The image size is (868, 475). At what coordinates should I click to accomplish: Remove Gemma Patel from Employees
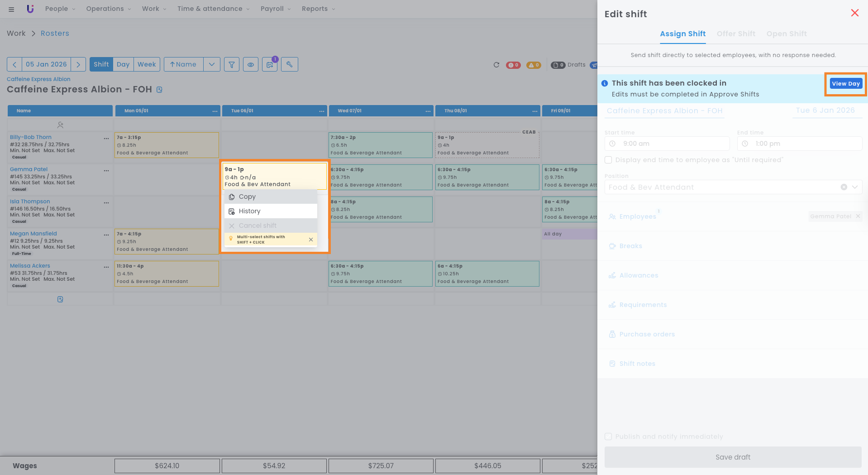[x=858, y=216]
